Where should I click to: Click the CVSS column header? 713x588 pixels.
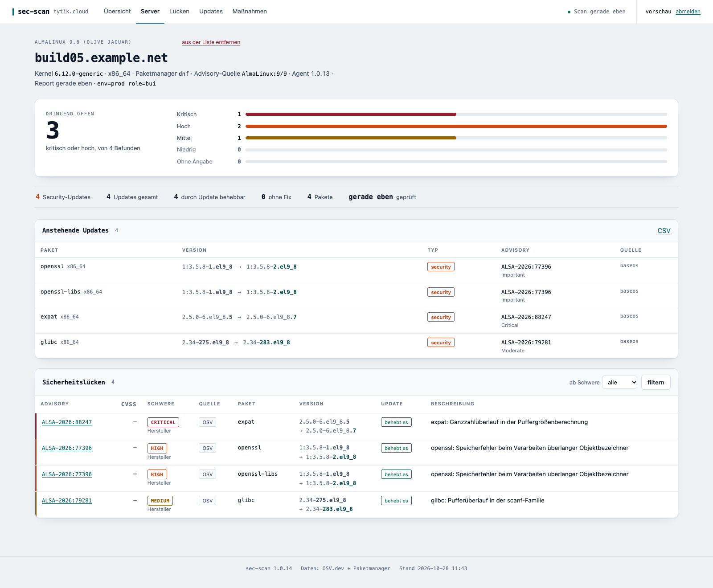[129, 404]
